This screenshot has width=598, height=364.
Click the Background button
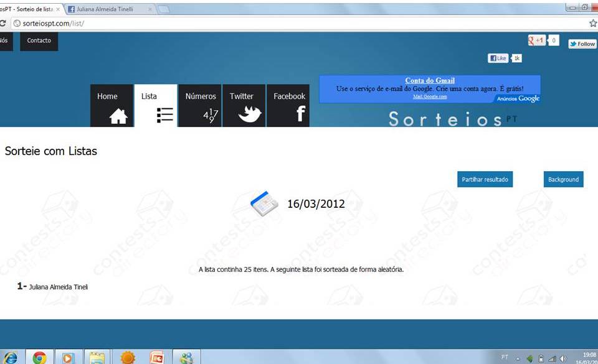pos(563,179)
